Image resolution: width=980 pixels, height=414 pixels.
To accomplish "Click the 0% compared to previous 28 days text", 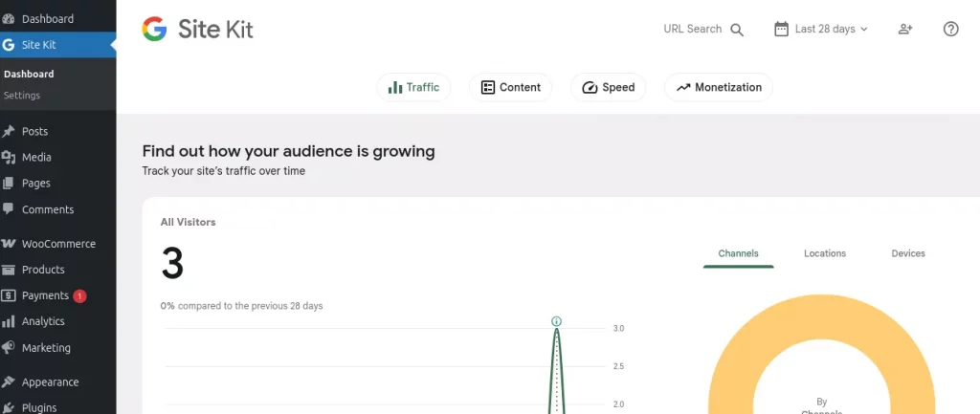I will tap(242, 307).
